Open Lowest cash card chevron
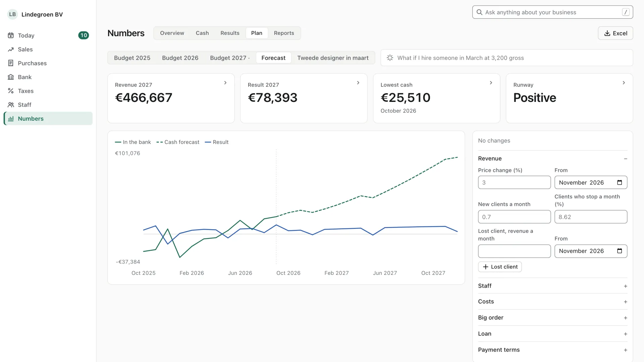Screen dimensions: 644x362 click(x=491, y=83)
